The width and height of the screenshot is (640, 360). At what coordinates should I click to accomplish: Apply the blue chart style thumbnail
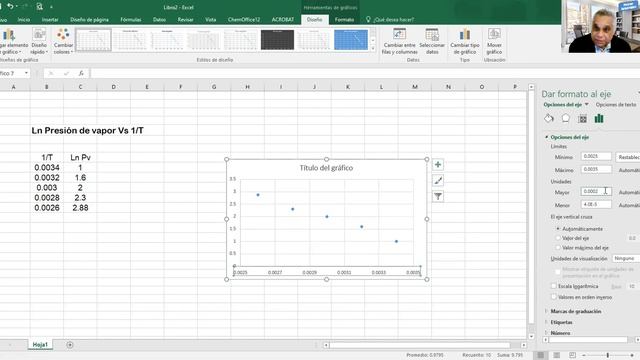tap(351, 40)
